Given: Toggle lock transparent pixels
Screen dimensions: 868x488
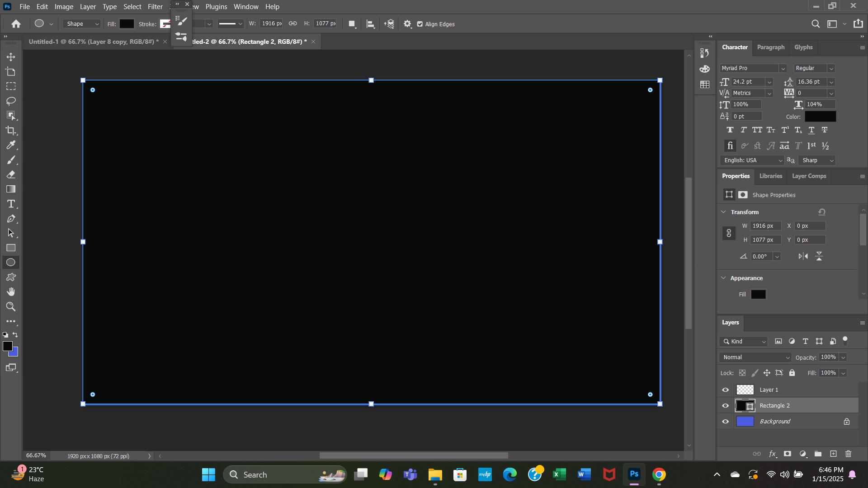Looking at the screenshot, I should (742, 373).
